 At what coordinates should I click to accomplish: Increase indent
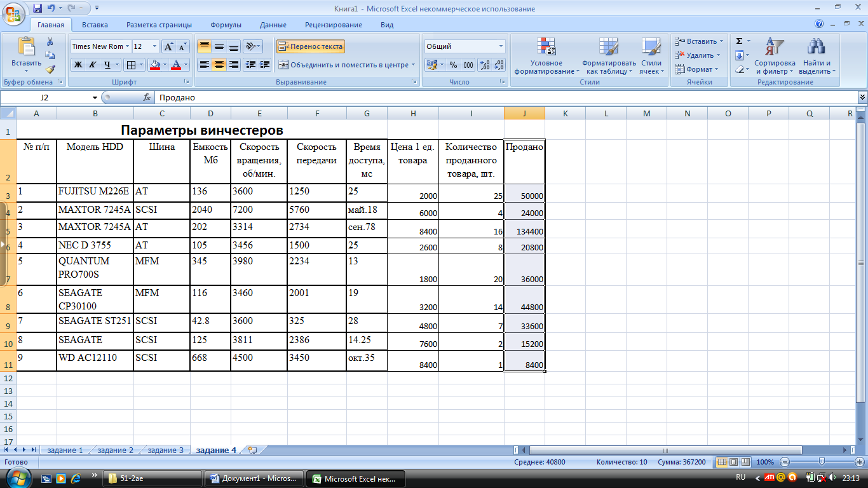(x=265, y=65)
